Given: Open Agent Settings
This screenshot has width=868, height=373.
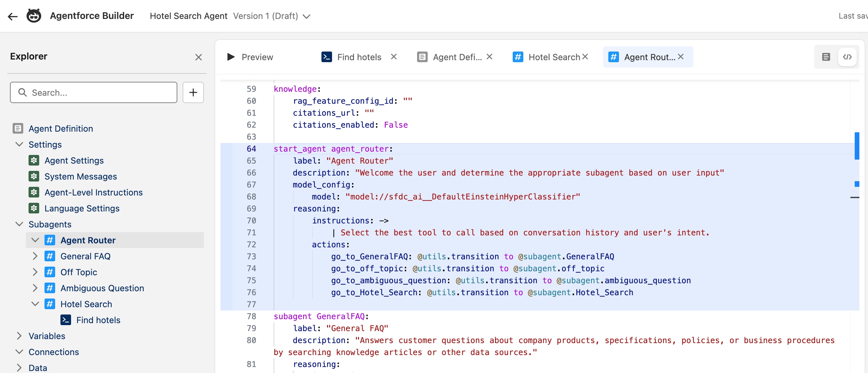Looking at the screenshot, I should pos(74,161).
